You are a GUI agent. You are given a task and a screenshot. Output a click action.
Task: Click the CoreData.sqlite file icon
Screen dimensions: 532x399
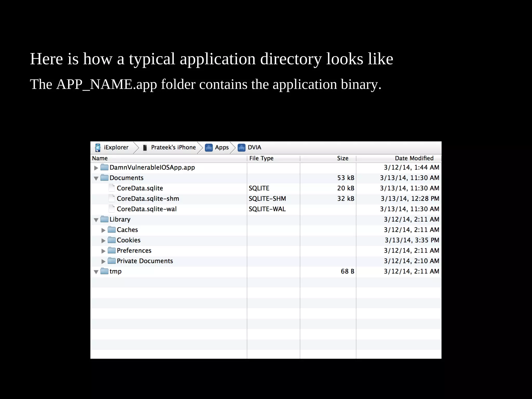pyautogui.click(x=112, y=188)
